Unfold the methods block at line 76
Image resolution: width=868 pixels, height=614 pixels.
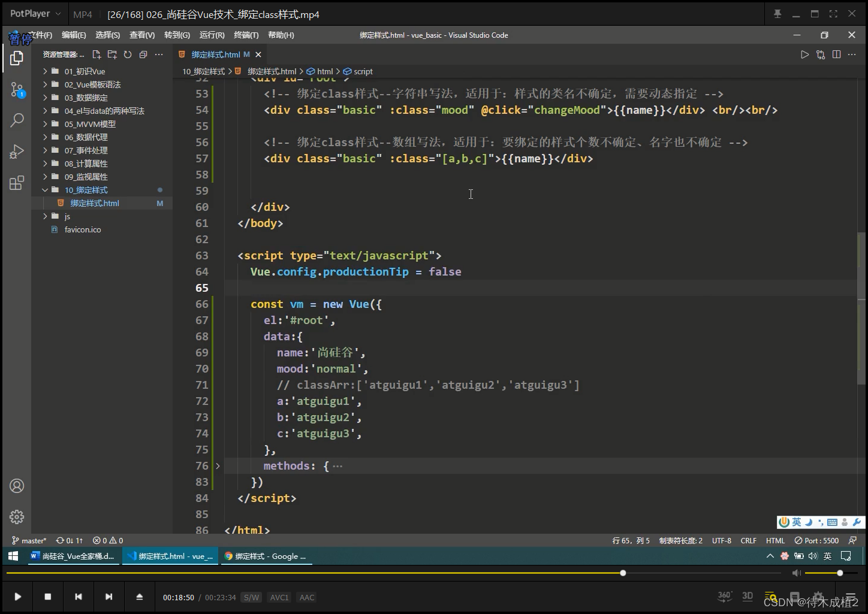pyautogui.click(x=218, y=465)
